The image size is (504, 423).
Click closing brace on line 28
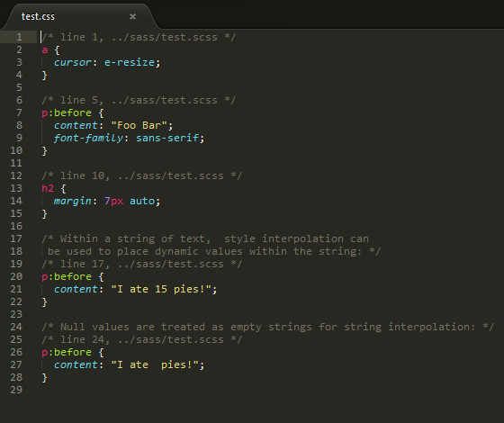coord(45,378)
